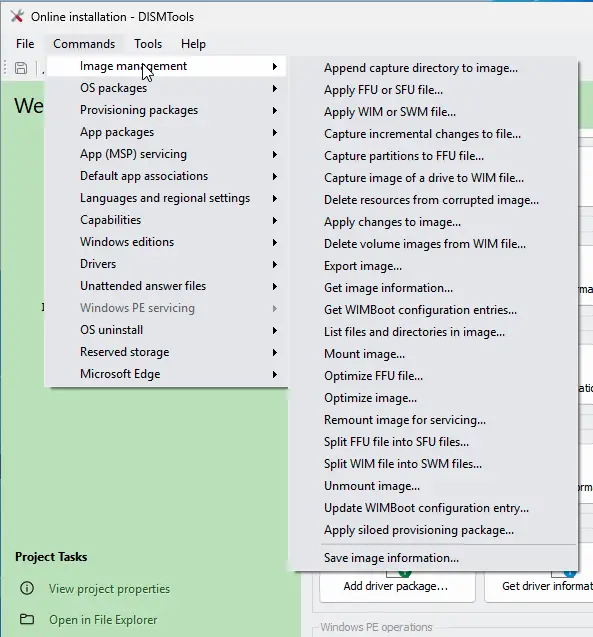
Task: Open the Capabilities submenu
Action: click(x=167, y=220)
